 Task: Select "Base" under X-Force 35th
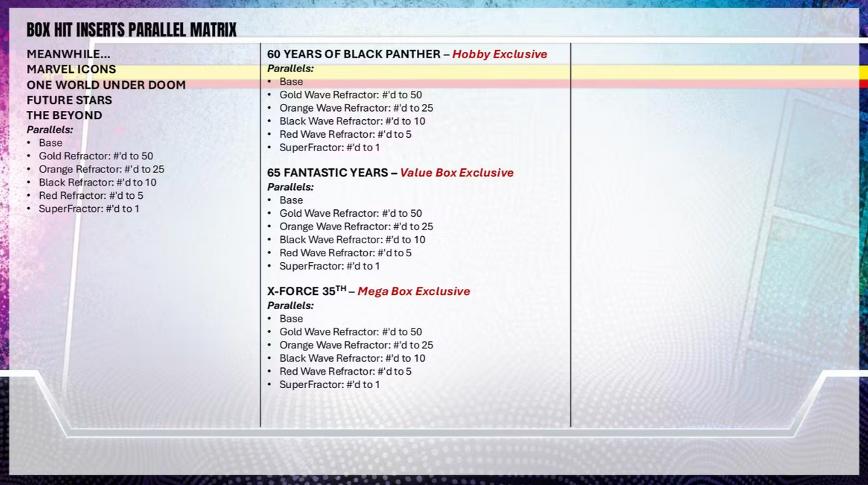click(x=292, y=319)
